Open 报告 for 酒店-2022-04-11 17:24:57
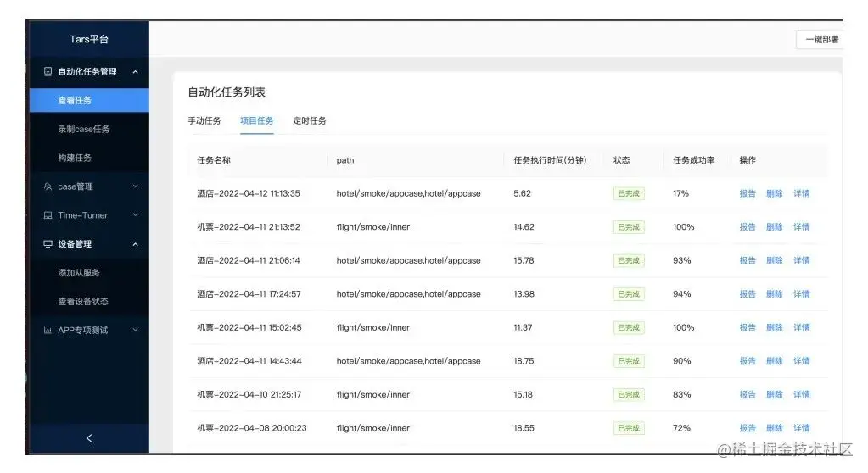 (748, 294)
